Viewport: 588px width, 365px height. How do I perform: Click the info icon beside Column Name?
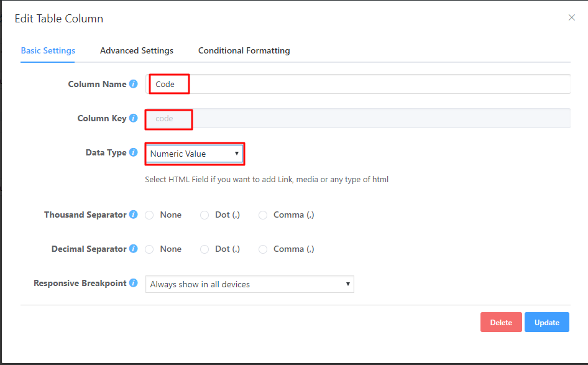click(x=133, y=84)
